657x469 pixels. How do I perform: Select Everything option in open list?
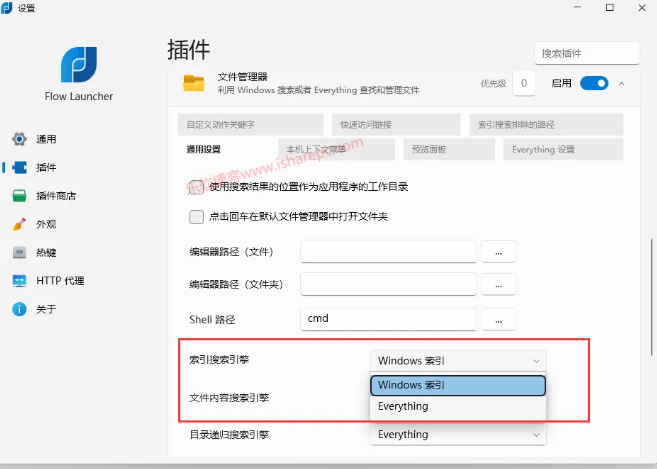(x=458, y=407)
